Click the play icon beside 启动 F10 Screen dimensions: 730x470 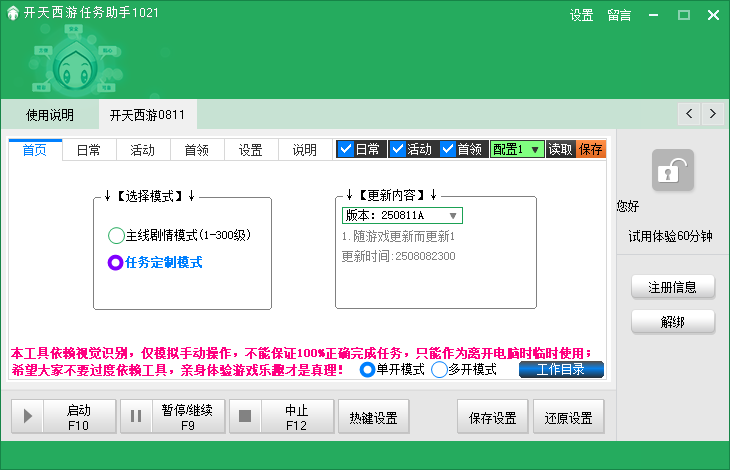tap(27, 416)
